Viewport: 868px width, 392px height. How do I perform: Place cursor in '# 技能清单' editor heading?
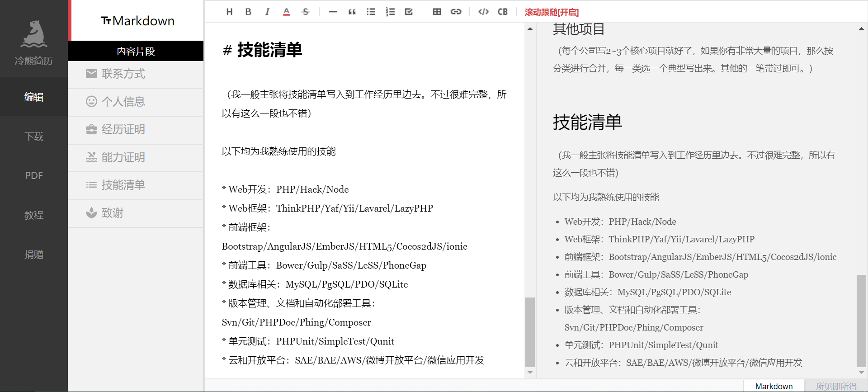262,50
